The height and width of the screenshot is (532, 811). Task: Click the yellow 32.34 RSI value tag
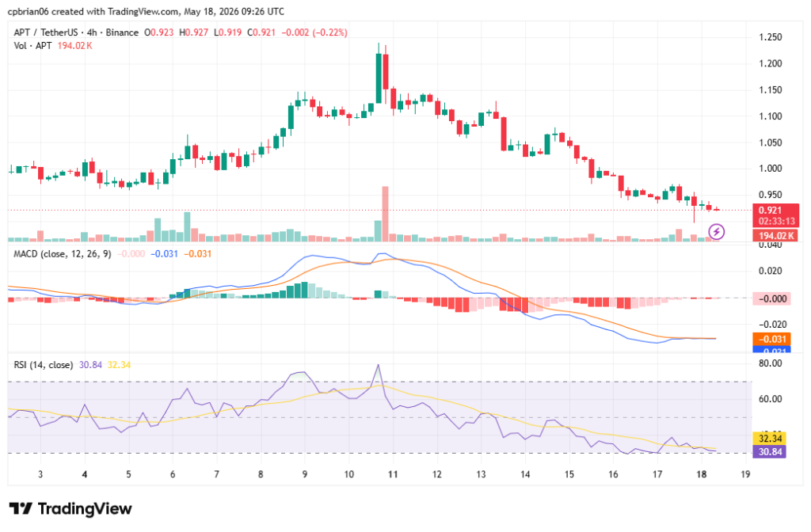tap(770, 439)
